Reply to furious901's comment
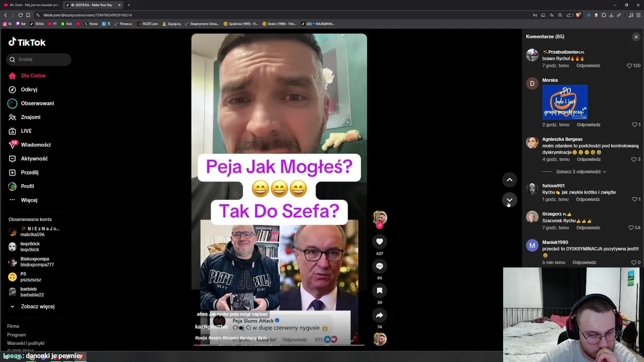This screenshot has height=362, width=644. coord(588,200)
